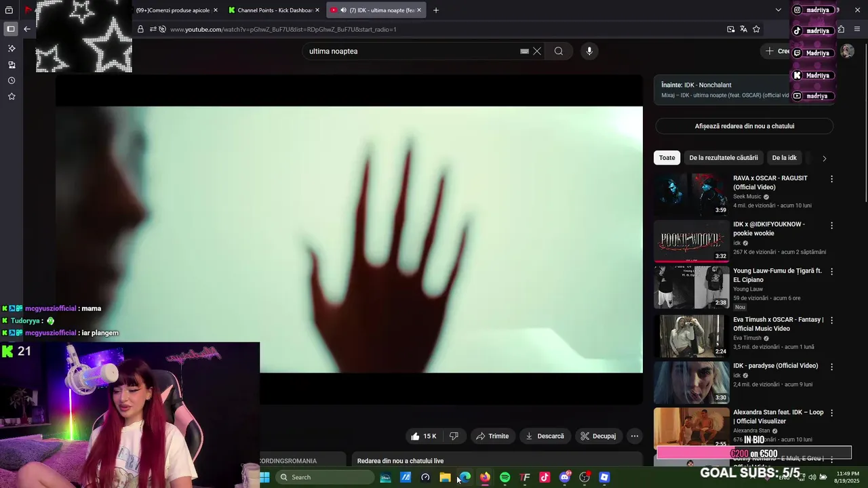The width and height of the screenshot is (868, 488).
Task: Open Discord from the taskbar
Action: point(565,477)
